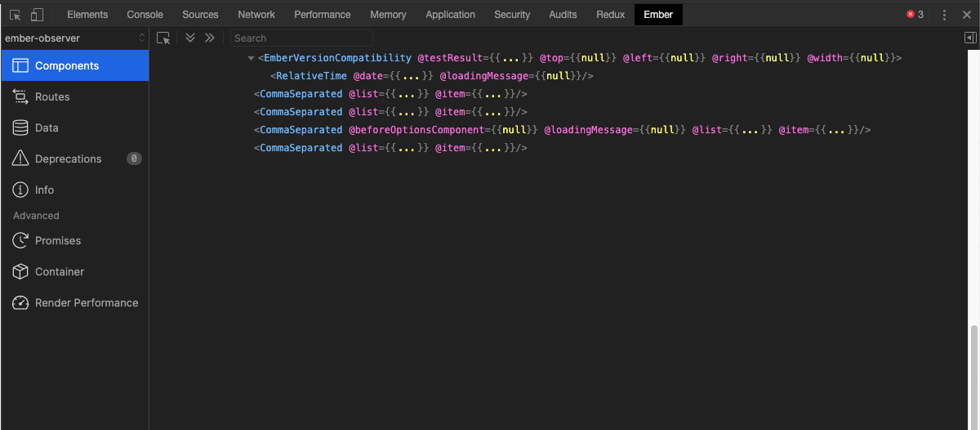
Task: Select the RelativeTime component row
Action: point(560,76)
